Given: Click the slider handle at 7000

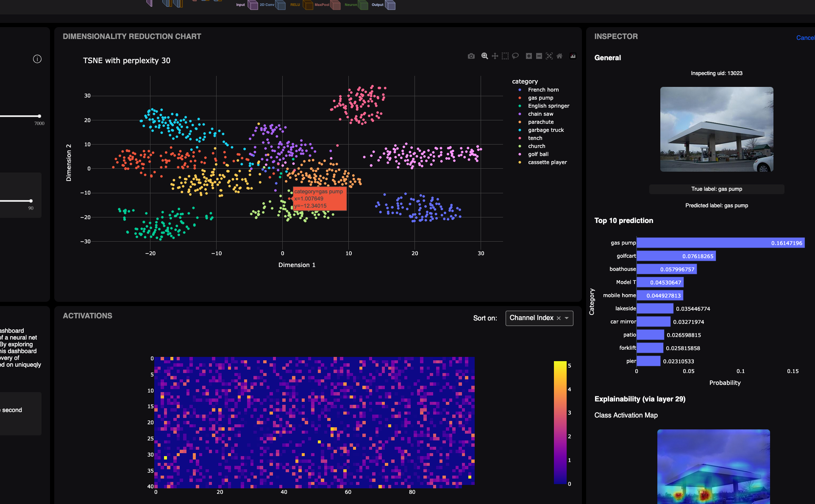Looking at the screenshot, I should [x=39, y=116].
